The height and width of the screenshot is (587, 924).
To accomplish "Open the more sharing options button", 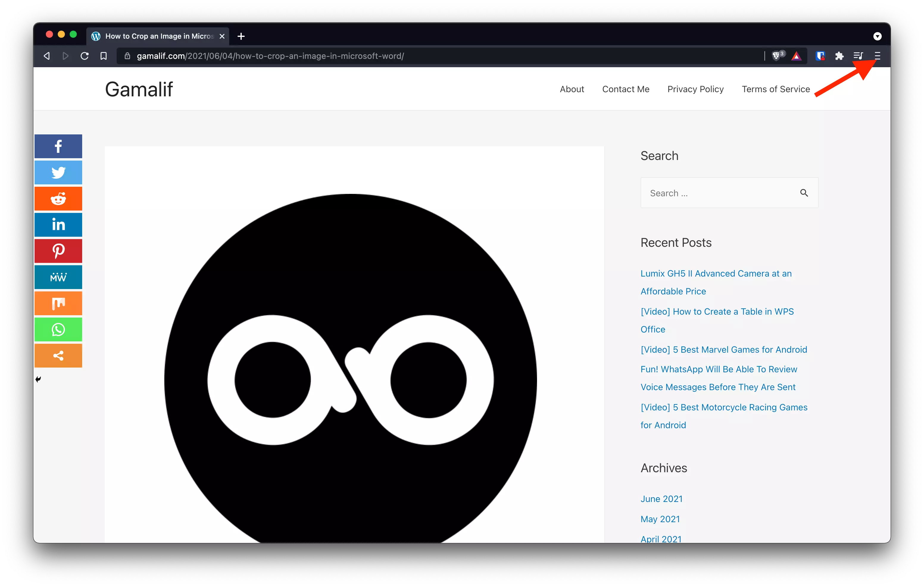I will [x=58, y=355].
